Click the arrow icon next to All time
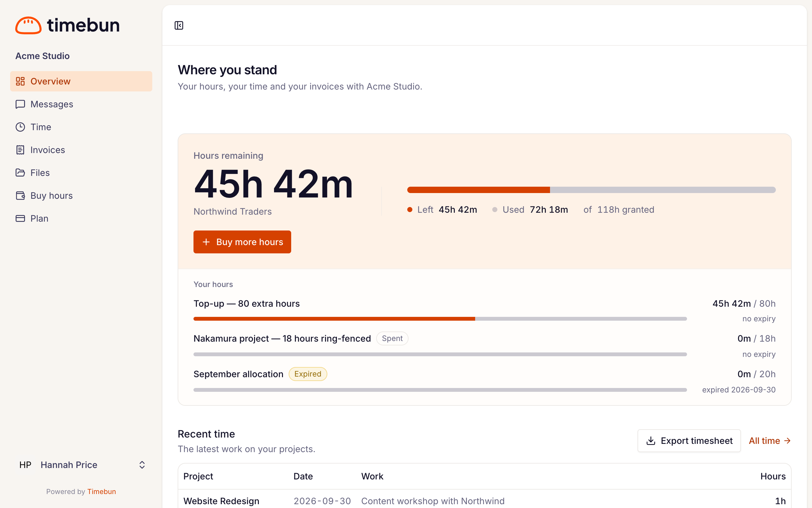The height and width of the screenshot is (508, 812). tap(788, 441)
